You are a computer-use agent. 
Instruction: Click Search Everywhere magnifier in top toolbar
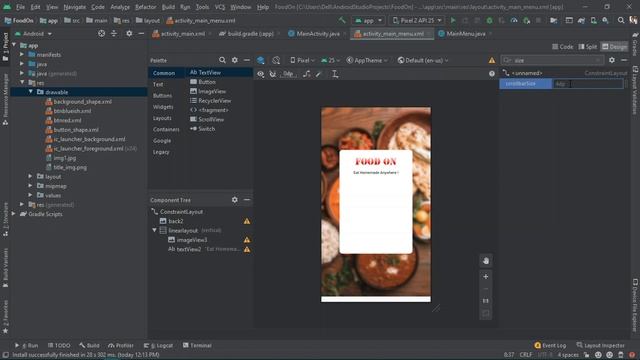pyautogui.click(x=621, y=20)
